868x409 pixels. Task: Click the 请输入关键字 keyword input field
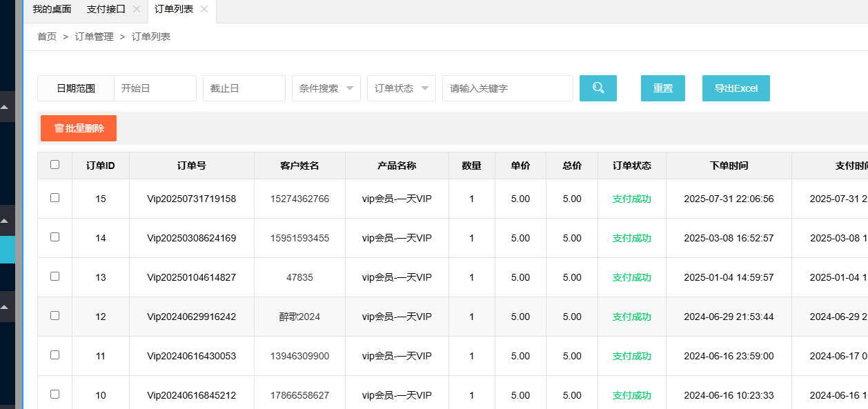tap(507, 88)
